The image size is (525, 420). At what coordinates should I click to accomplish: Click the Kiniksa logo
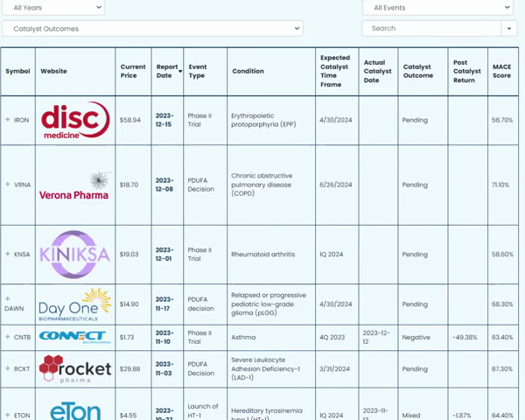click(x=74, y=255)
